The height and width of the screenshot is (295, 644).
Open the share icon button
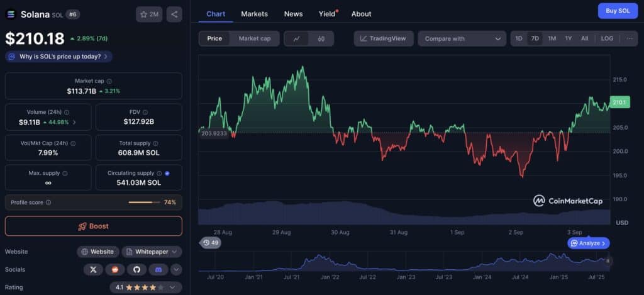pos(174,14)
